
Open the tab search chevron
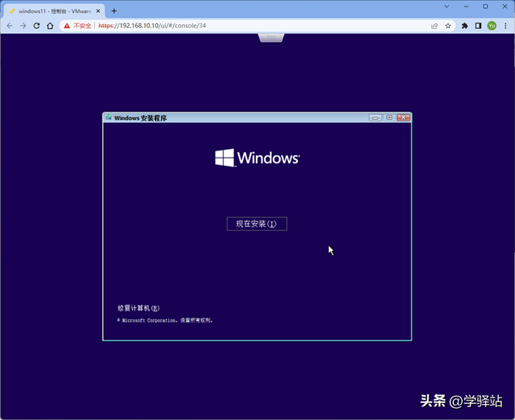point(447,6)
